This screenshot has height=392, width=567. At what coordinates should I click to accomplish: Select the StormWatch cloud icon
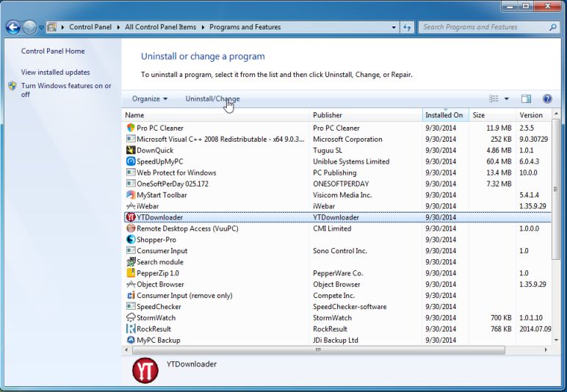pos(131,318)
